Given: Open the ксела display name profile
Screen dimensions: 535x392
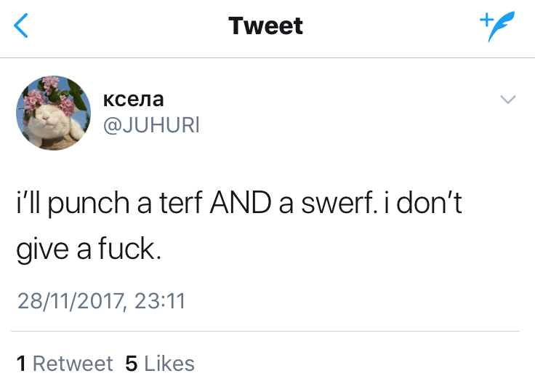Looking at the screenshot, I should coord(134,98).
